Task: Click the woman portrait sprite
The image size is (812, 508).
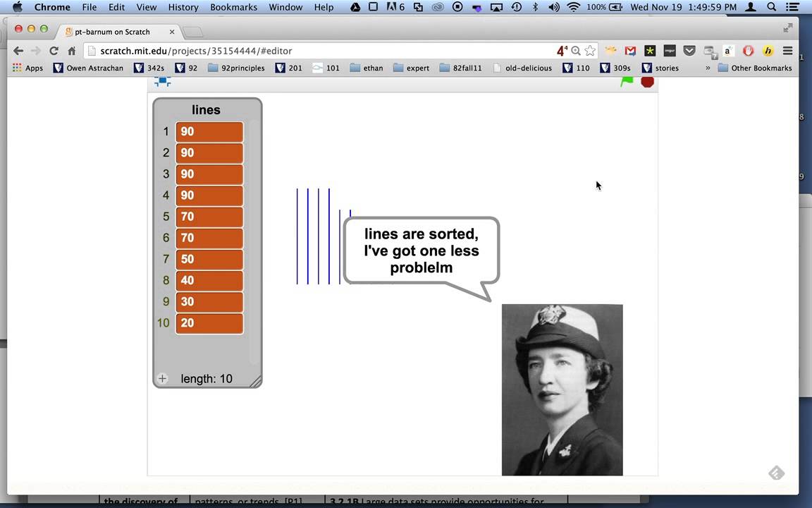Action: 562,389
